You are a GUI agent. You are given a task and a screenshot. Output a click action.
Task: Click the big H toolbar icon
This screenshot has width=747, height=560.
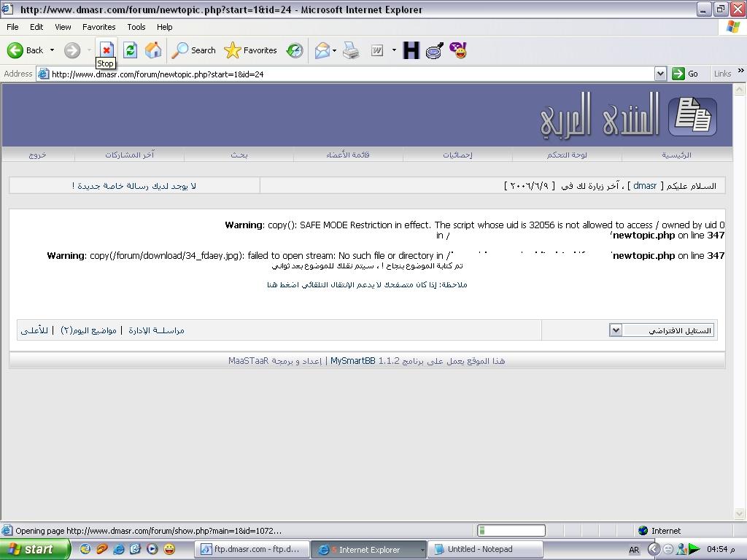tap(411, 50)
